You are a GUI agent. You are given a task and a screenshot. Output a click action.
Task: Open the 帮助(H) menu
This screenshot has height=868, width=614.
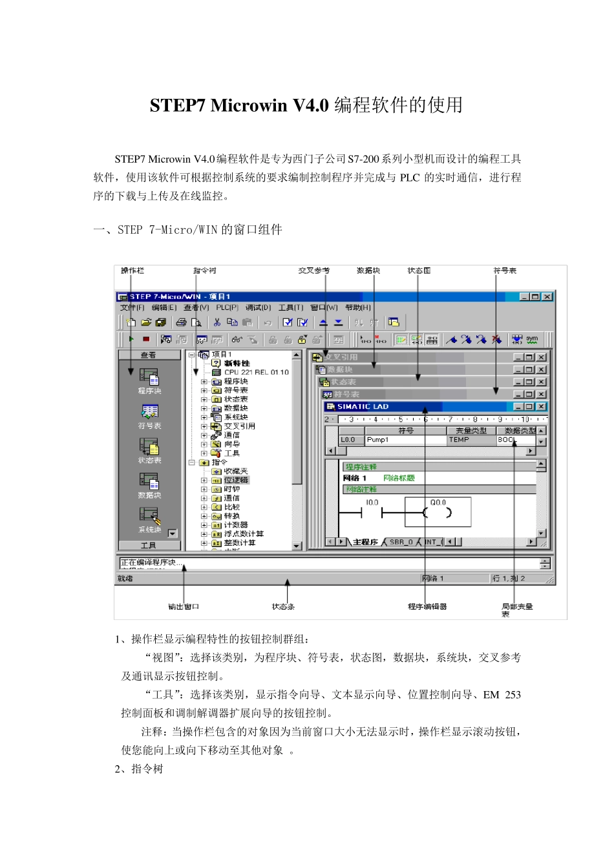point(358,308)
